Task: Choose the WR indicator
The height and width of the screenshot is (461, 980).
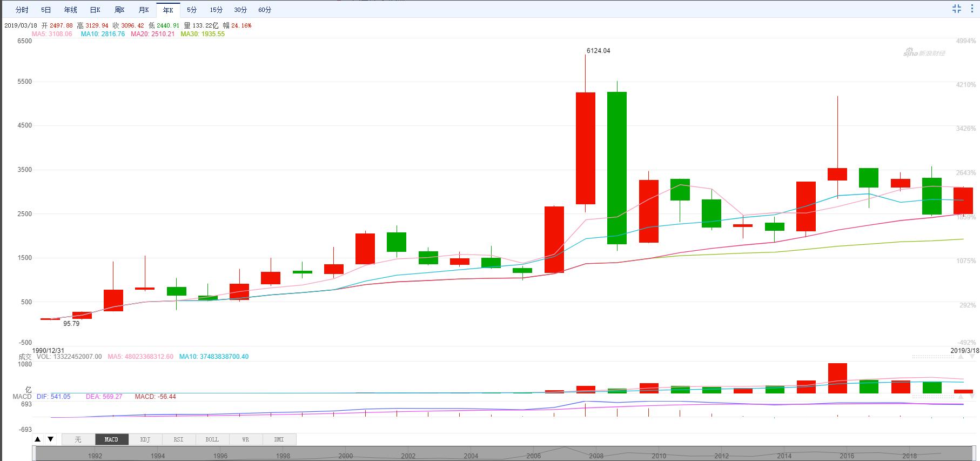Action: pos(246,439)
